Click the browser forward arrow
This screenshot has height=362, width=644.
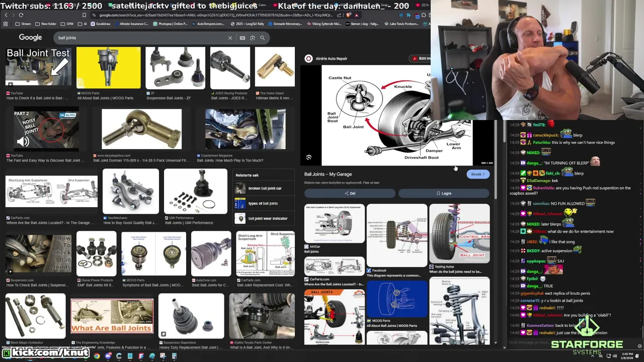(14, 15)
